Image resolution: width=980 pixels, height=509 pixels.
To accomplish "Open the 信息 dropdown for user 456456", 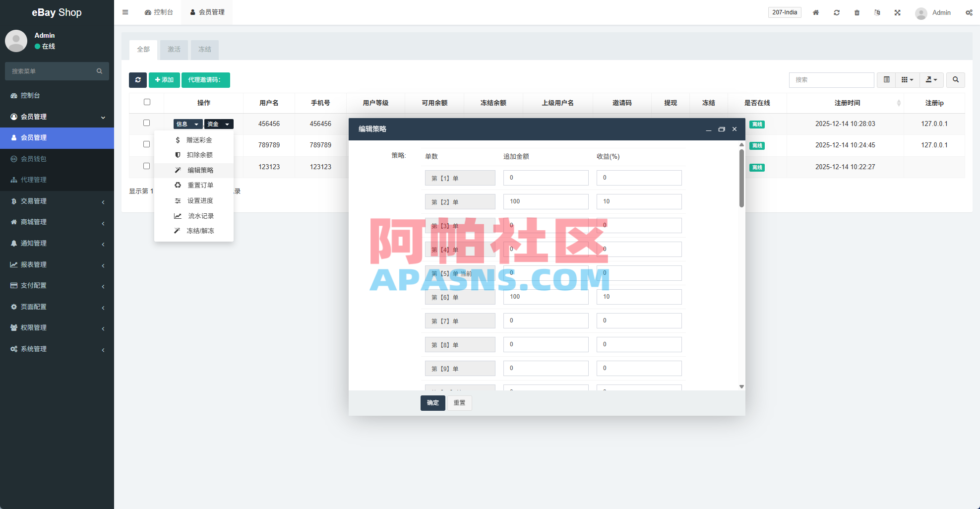I will coord(188,124).
